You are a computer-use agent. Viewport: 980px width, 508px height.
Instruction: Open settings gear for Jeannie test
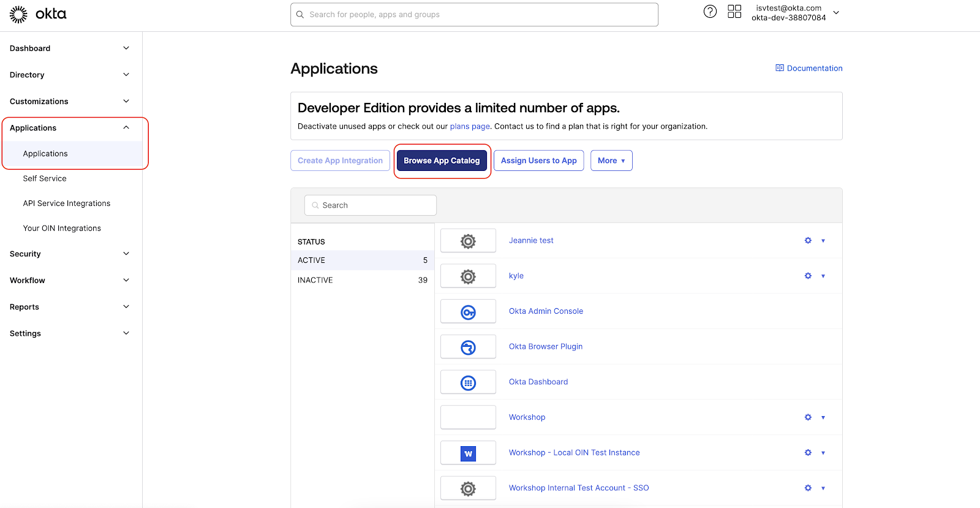808,241
